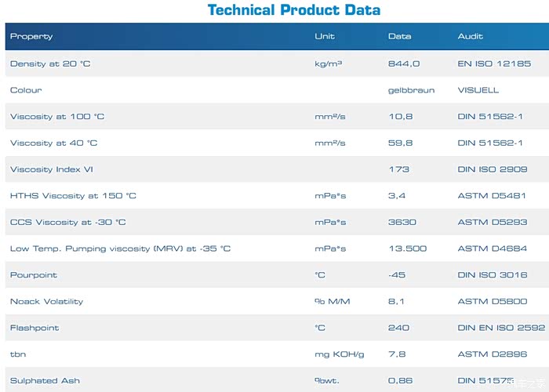Click the gelbbraun colour value

[412, 90]
